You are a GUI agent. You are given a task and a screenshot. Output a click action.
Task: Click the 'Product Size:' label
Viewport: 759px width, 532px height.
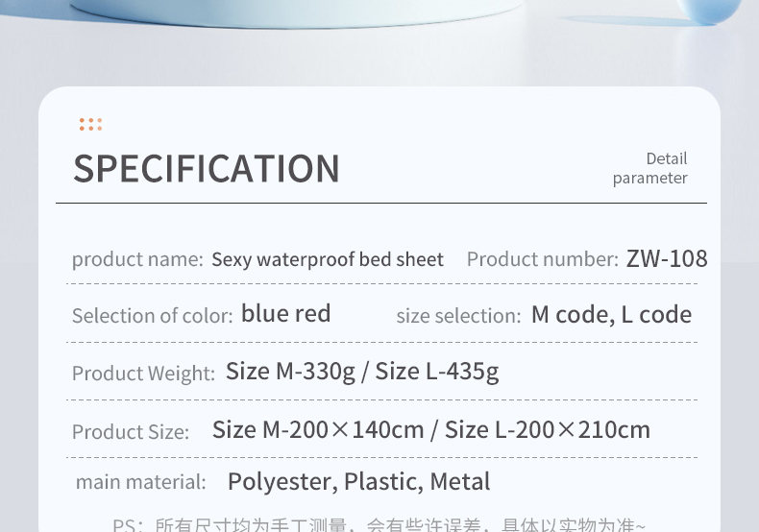pyautogui.click(x=131, y=432)
